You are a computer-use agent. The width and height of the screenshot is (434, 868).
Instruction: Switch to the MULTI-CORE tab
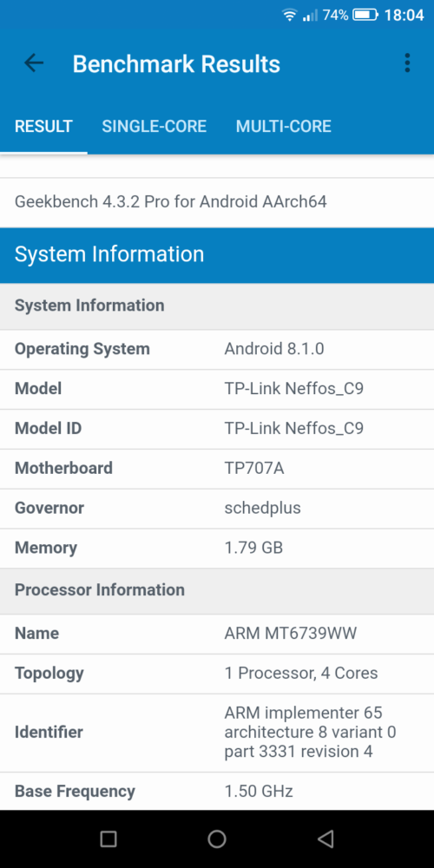point(284,126)
